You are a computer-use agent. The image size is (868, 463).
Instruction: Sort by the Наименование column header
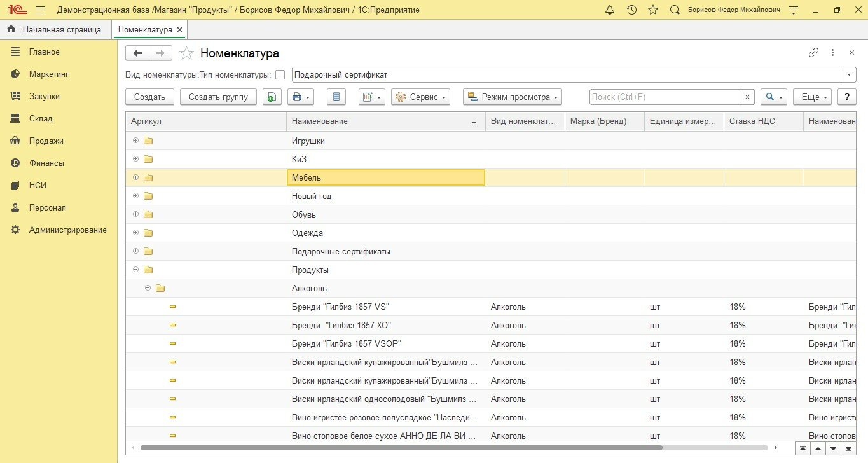click(386, 121)
